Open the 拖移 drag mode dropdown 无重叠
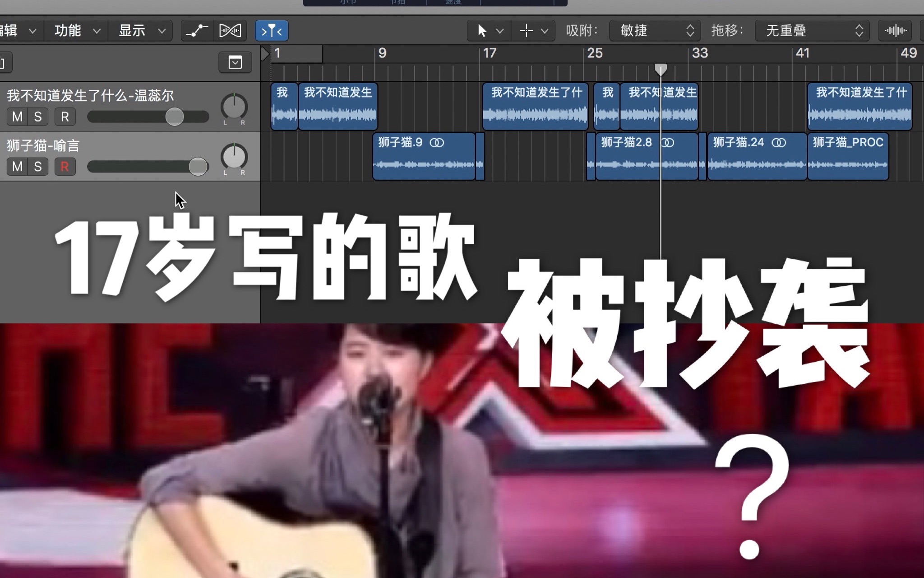 pos(812,31)
